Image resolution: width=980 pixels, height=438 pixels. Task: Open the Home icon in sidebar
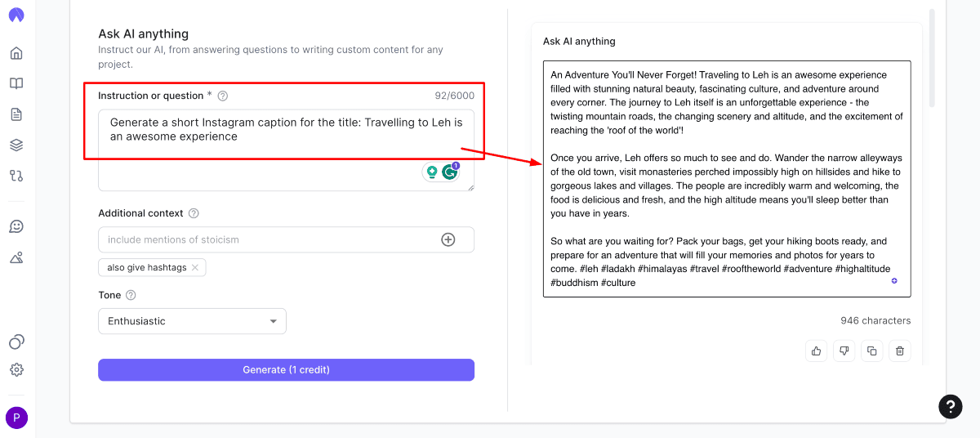(16, 54)
